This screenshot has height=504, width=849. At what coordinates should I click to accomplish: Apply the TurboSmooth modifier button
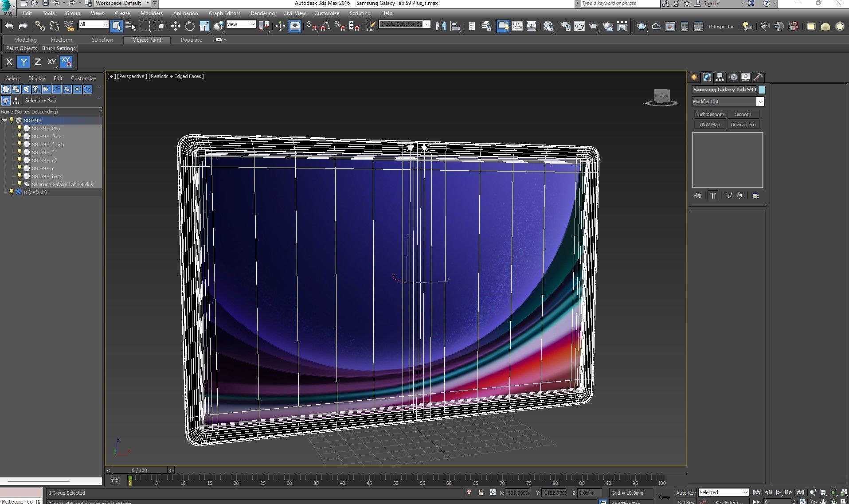point(709,114)
